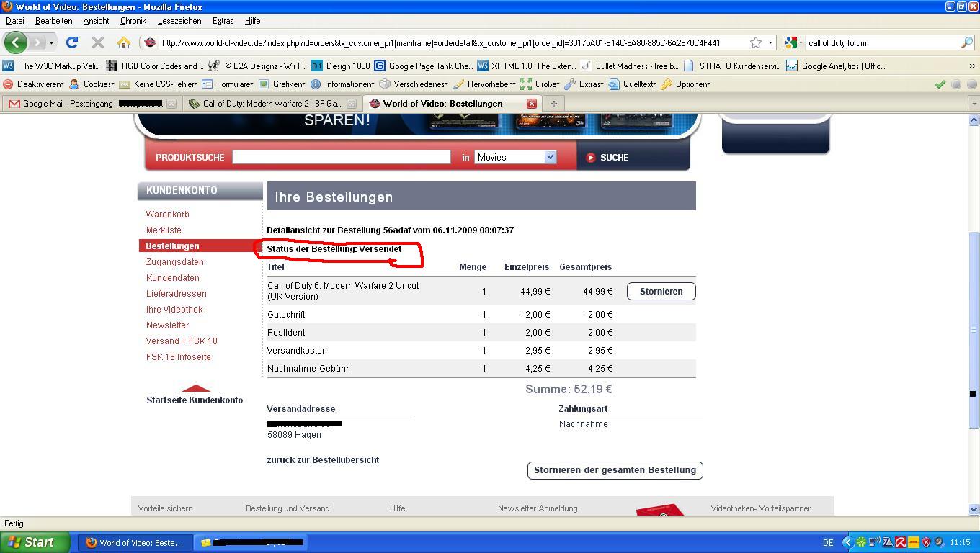Screen dimensions: 980x553
Task: Open the red Avira umbrella tray icon
Action: point(901,543)
